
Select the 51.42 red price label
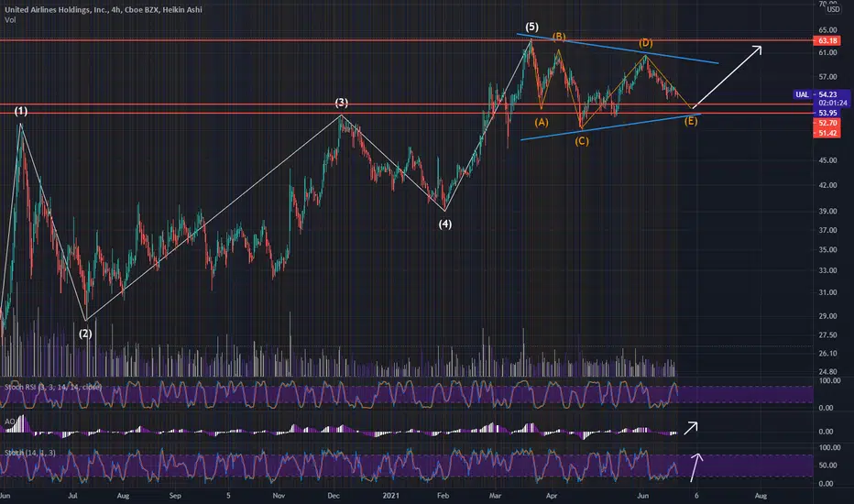827,133
